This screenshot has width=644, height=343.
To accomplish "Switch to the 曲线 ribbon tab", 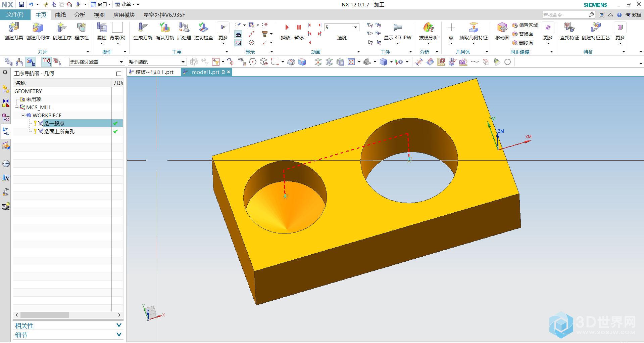I will pos(60,15).
